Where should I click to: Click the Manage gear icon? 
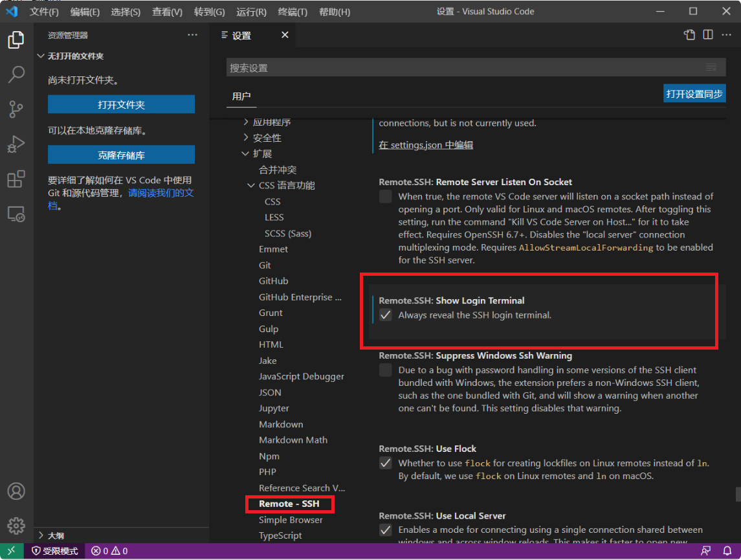coord(16,526)
